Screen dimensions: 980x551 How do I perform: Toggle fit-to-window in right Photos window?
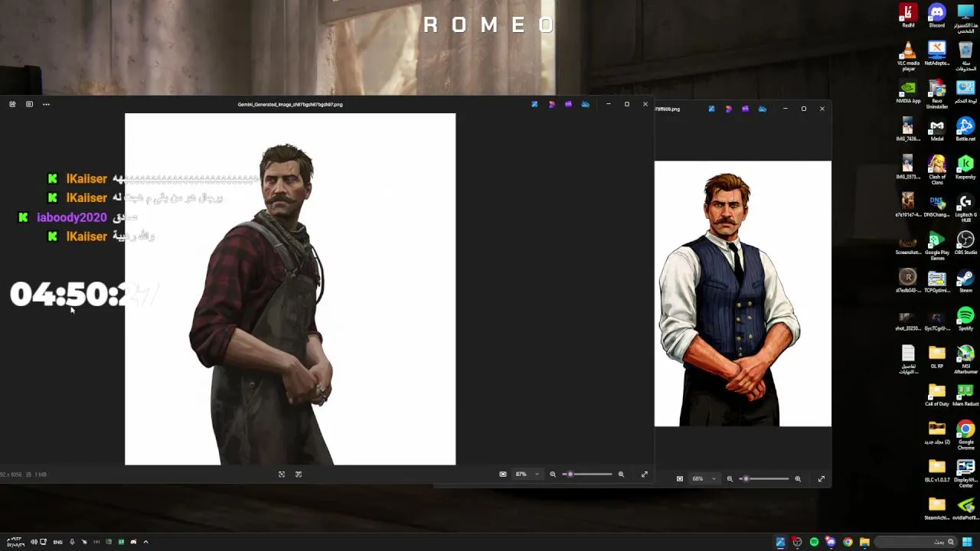pyautogui.click(x=680, y=479)
